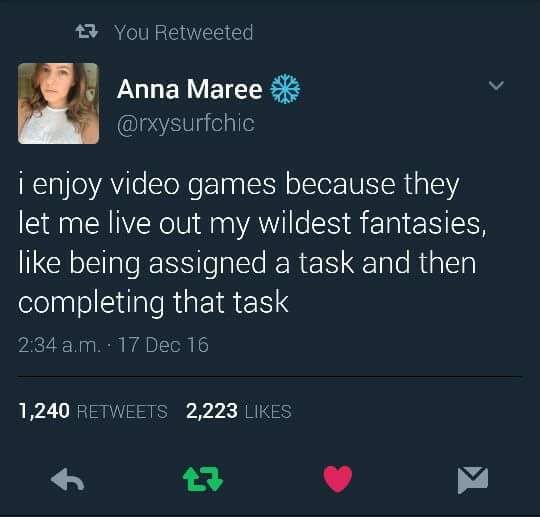Tap the small retweet icon at top
The image size is (540, 517).
pyautogui.click(x=87, y=32)
